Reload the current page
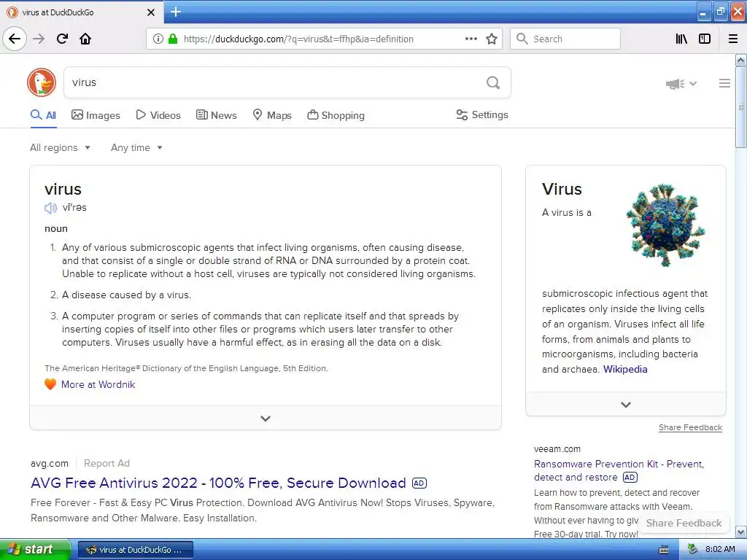Image resolution: width=747 pixels, height=560 pixels. (x=62, y=39)
